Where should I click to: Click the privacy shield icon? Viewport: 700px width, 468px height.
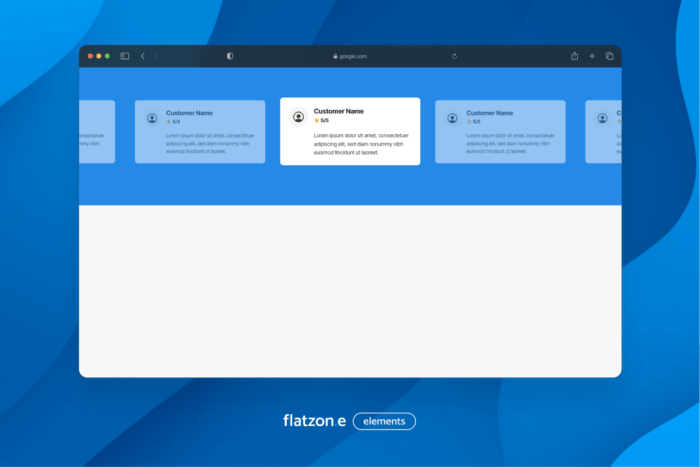(230, 56)
